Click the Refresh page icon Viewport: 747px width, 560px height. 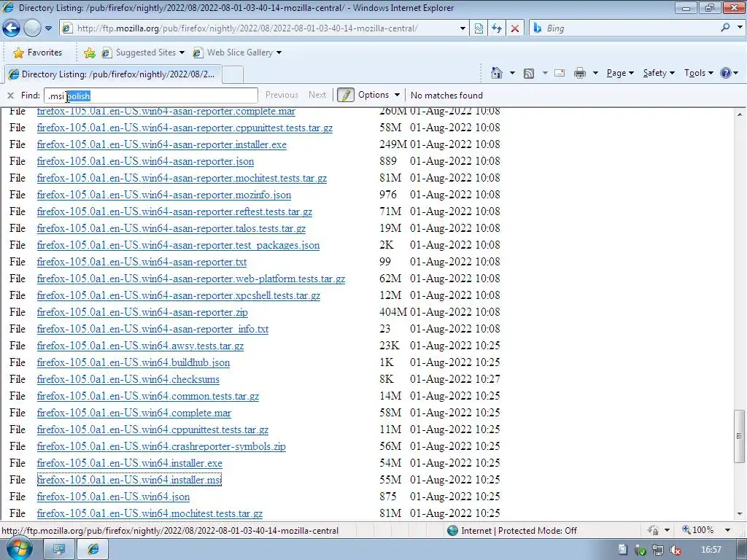click(496, 28)
